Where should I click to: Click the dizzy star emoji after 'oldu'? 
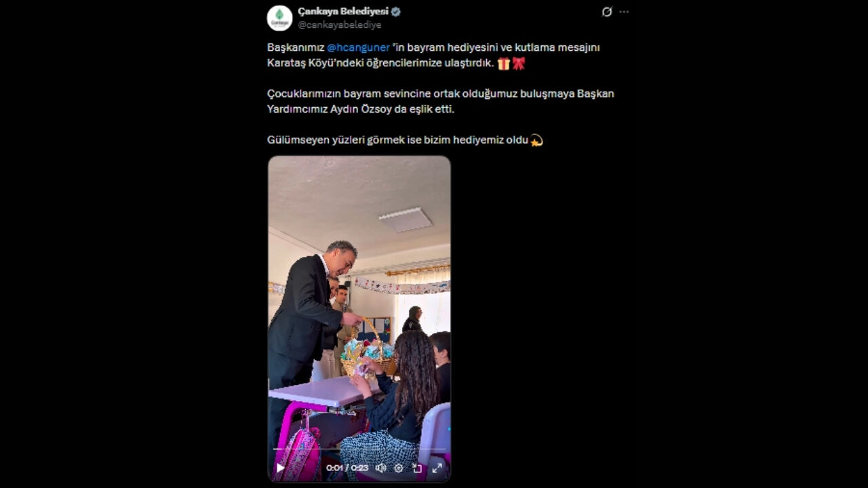point(536,140)
